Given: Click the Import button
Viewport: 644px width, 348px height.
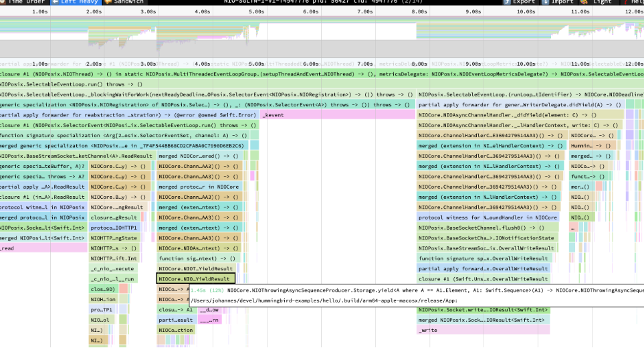Looking at the screenshot, I should (x=558, y=2).
